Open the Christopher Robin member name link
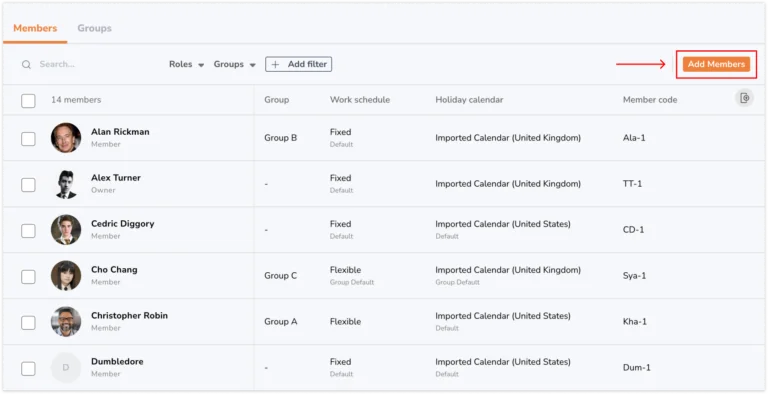 tap(129, 316)
